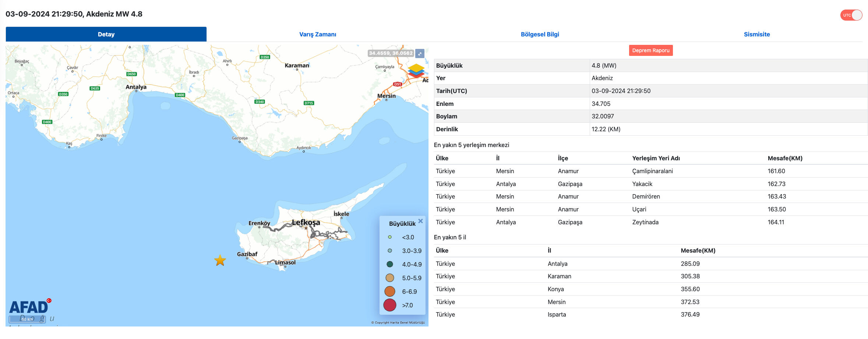
Task: Select the Sismisite tab
Action: tap(756, 34)
